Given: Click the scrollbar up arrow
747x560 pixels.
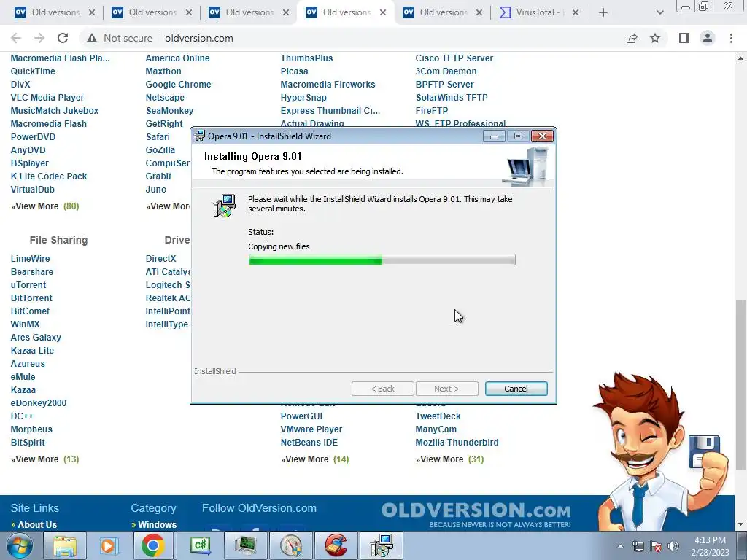Looking at the screenshot, I should (x=740, y=58).
